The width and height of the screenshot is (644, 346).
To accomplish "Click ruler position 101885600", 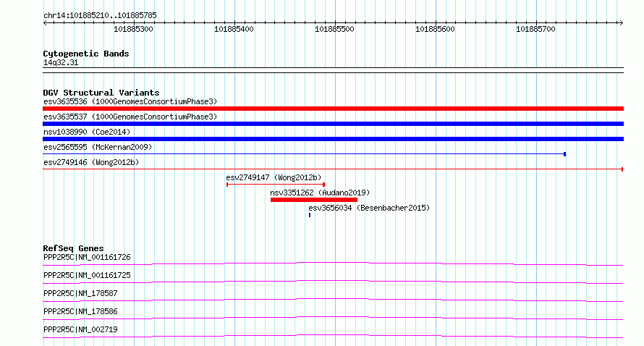I will pyautogui.click(x=436, y=29).
